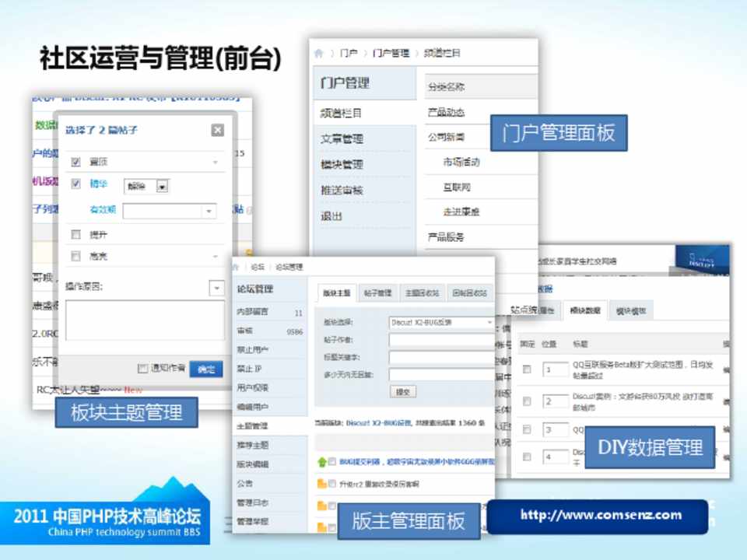Click the 帖子作者 input field
Screen dimensions: 747x560
(440, 340)
